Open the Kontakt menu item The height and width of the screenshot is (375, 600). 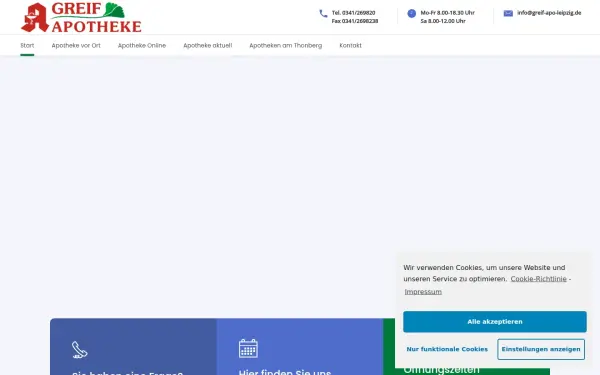350,46
